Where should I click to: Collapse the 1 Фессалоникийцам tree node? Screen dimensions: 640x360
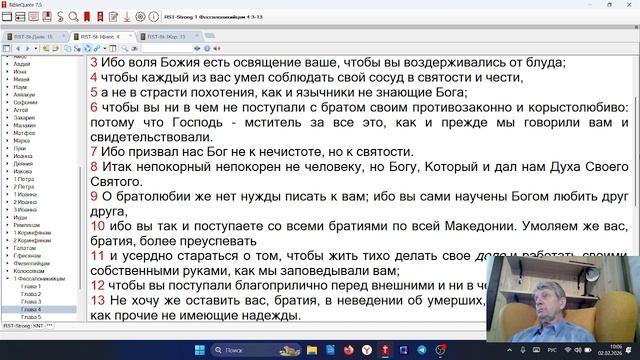click(7, 279)
